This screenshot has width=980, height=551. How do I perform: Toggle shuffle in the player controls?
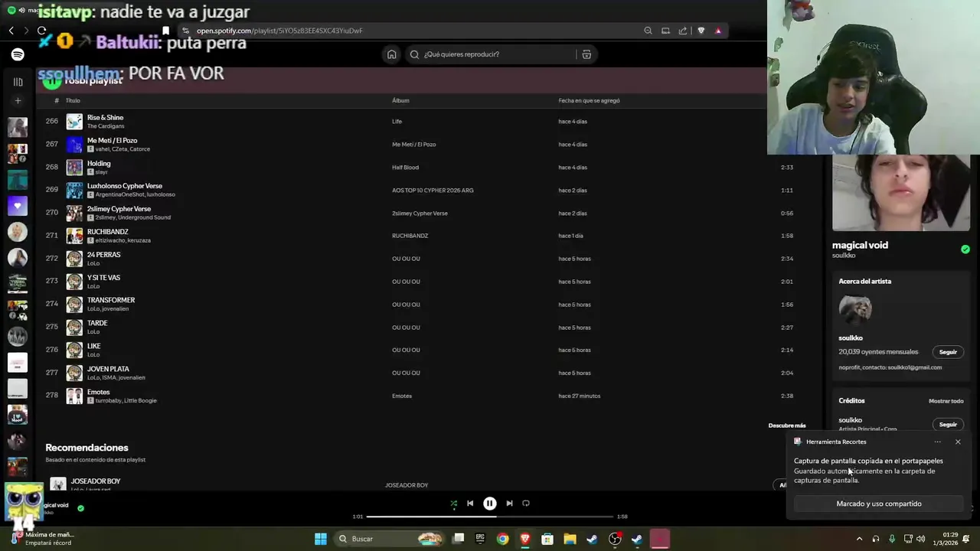(453, 504)
